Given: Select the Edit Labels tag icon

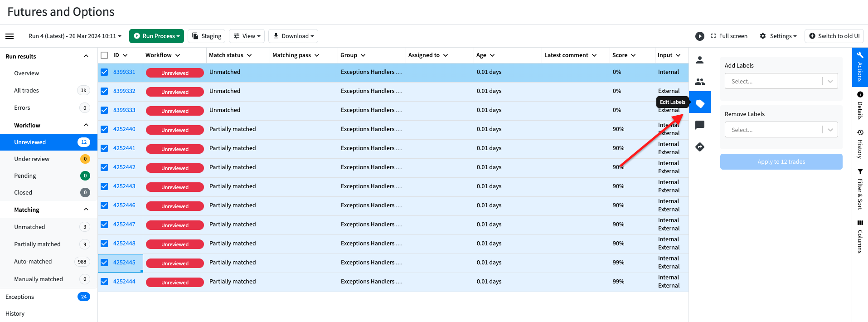Looking at the screenshot, I should [x=700, y=103].
